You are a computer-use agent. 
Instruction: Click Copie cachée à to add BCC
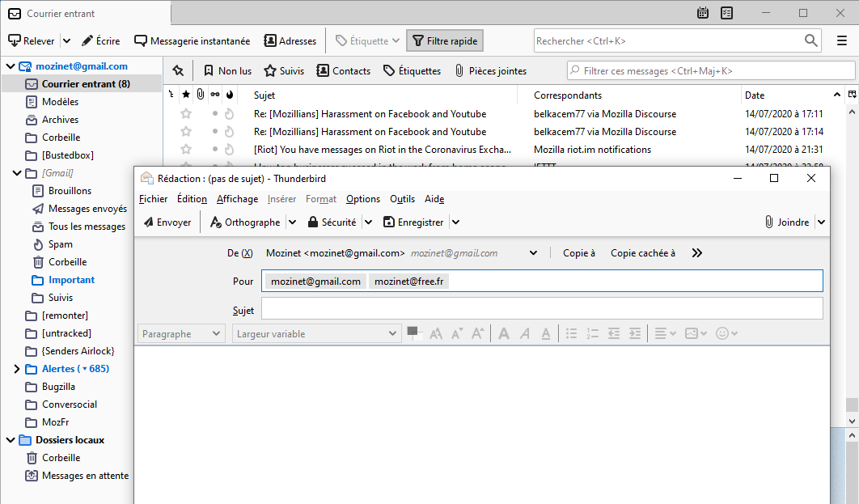tap(642, 253)
